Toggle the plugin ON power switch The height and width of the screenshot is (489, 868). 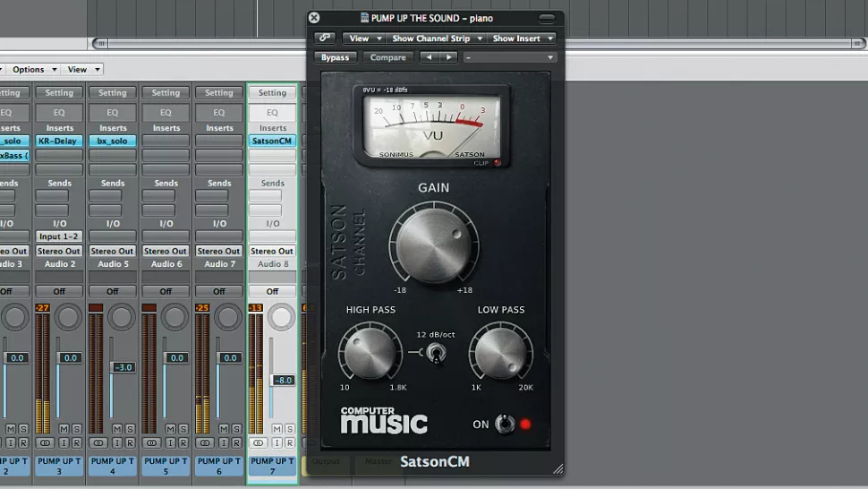[506, 424]
